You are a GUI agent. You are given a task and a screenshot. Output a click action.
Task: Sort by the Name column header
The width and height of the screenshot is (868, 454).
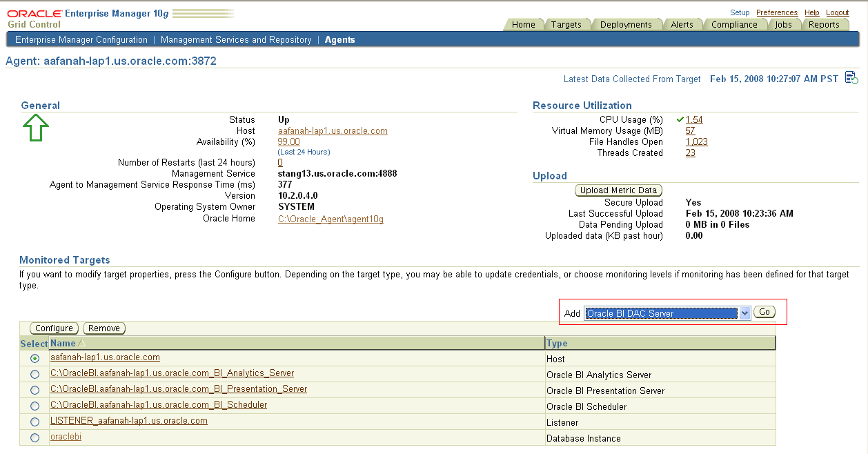click(x=63, y=343)
